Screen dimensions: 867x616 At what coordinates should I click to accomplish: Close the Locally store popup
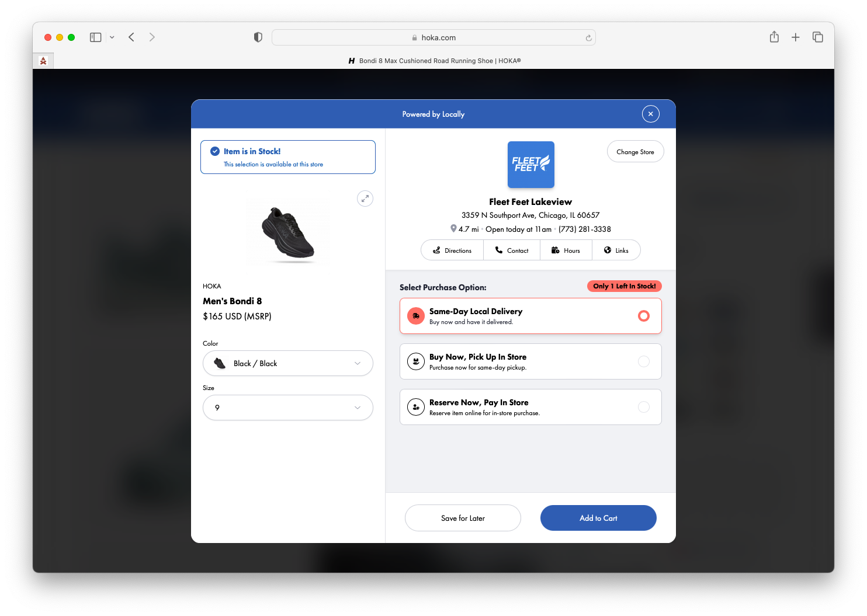tap(650, 114)
